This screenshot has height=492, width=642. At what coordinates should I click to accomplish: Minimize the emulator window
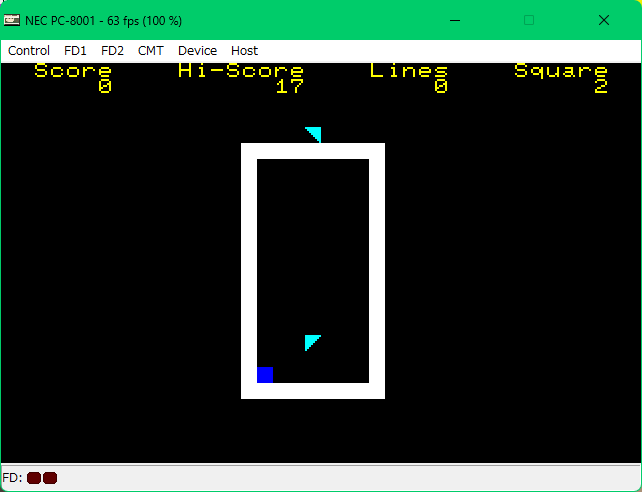click(x=455, y=20)
